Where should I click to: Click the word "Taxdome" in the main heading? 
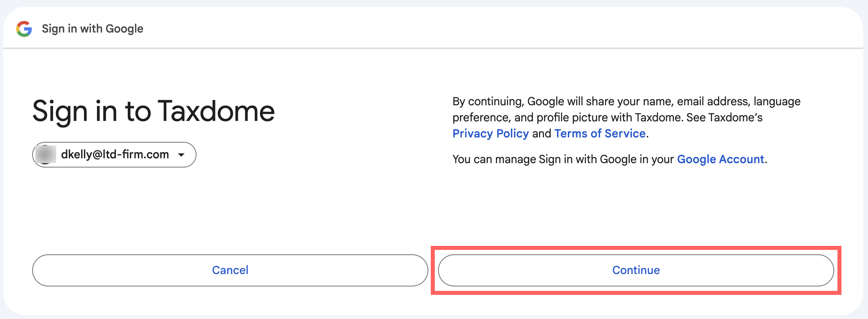click(x=216, y=111)
